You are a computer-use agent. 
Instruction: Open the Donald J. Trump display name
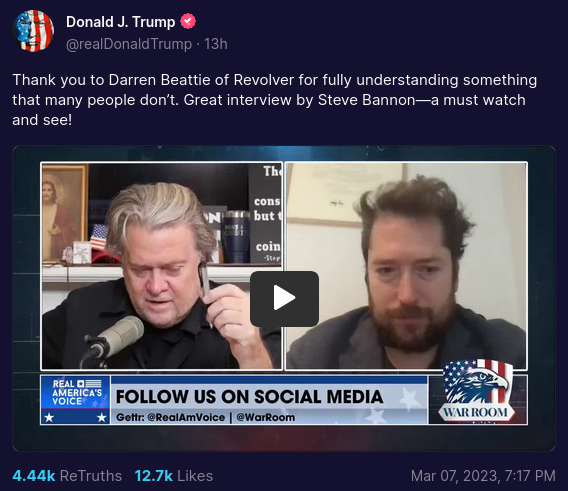coord(120,22)
